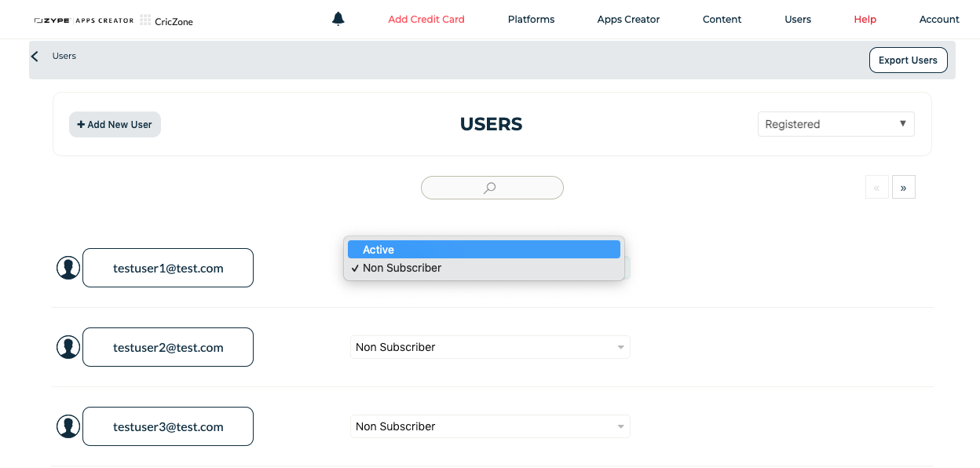Click the grid icon beside CricZone

tap(144, 20)
